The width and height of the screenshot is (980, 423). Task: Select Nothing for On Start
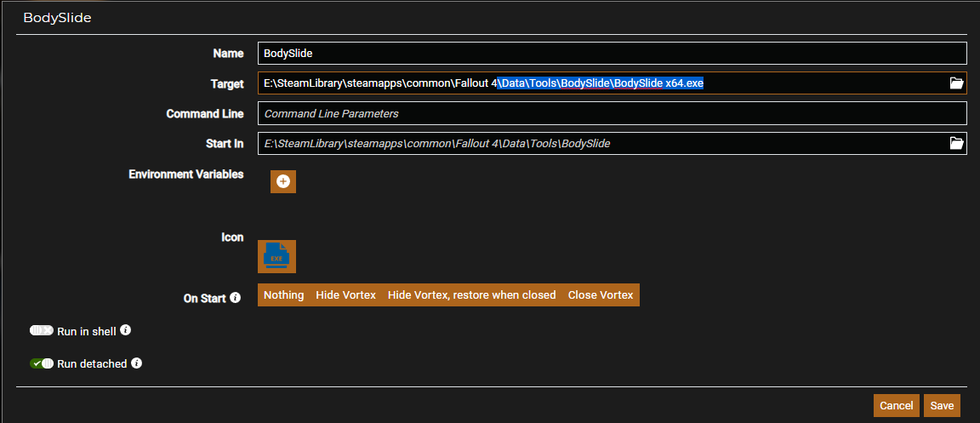283,295
